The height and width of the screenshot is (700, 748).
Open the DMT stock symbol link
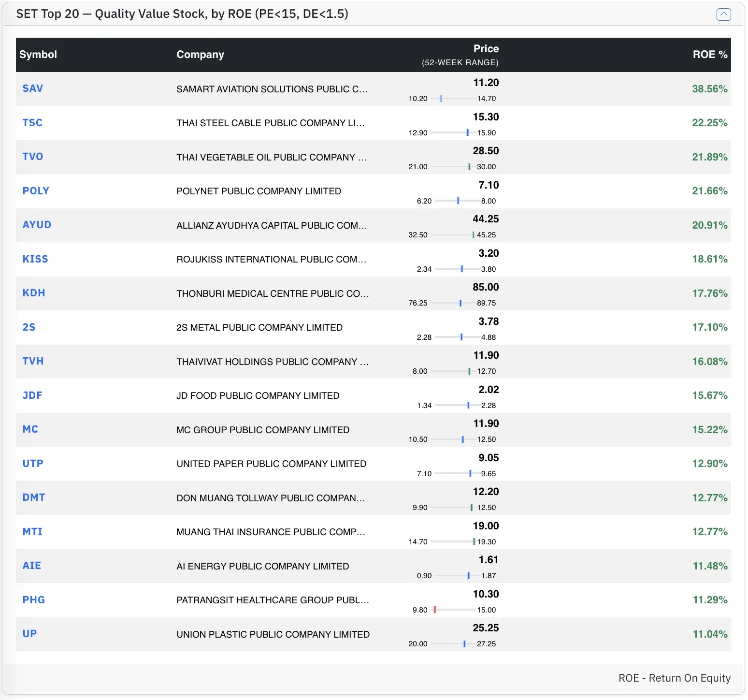tap(34, 497)
